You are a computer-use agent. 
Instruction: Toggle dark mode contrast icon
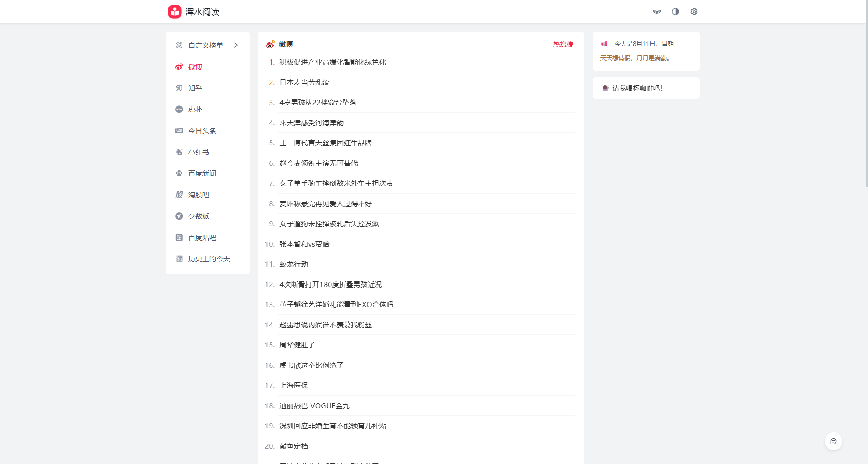[x=676, y=12]
